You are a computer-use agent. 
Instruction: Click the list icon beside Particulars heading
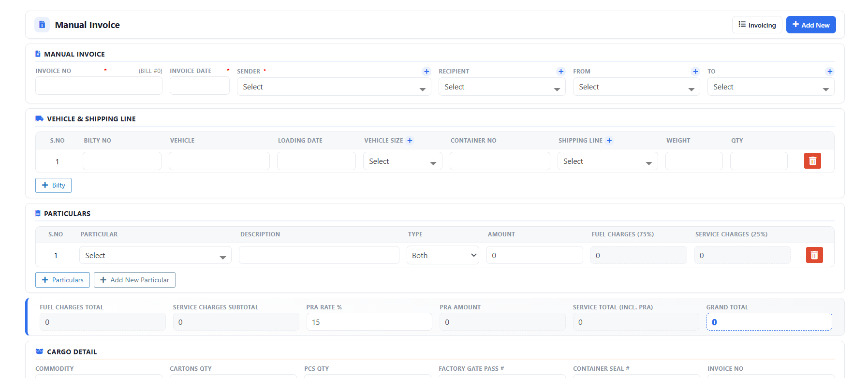[x=38, y=214]
